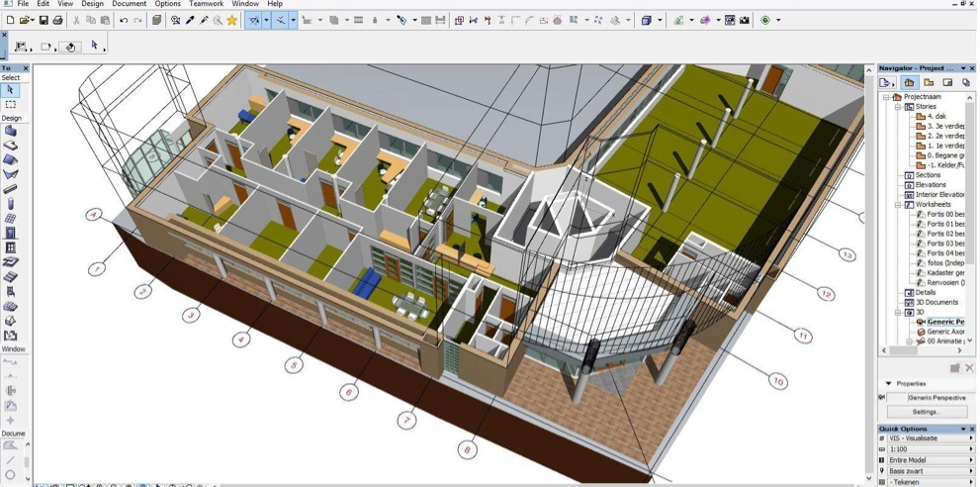The height and width of the screenshot is (487, 980).
Task: Collapse the Stories folder in Navigator
Action: (x=899, y=107)
